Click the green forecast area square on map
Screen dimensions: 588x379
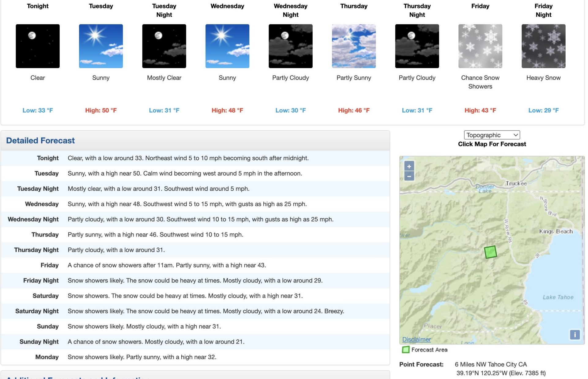[x=490, y=252]
